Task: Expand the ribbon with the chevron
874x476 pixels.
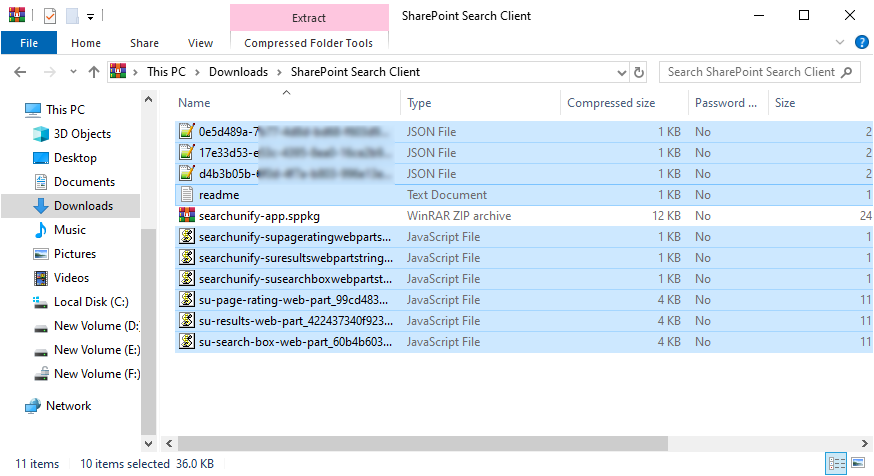Action: pyautogui.click(x=840, y=43)
